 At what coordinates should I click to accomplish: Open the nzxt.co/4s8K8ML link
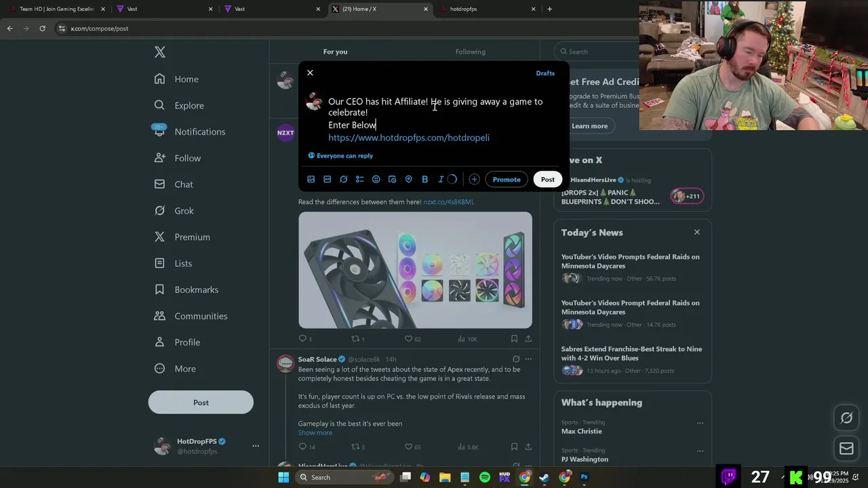click(x=448, y=202)
